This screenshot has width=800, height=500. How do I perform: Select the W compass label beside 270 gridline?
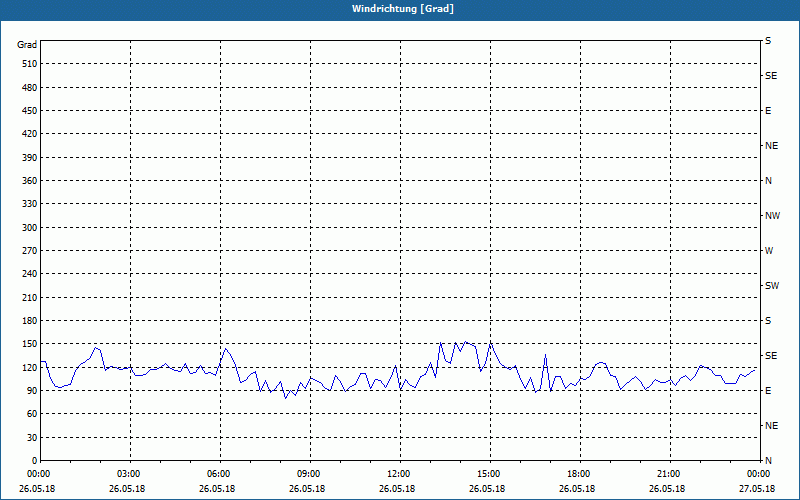point(769,251)
